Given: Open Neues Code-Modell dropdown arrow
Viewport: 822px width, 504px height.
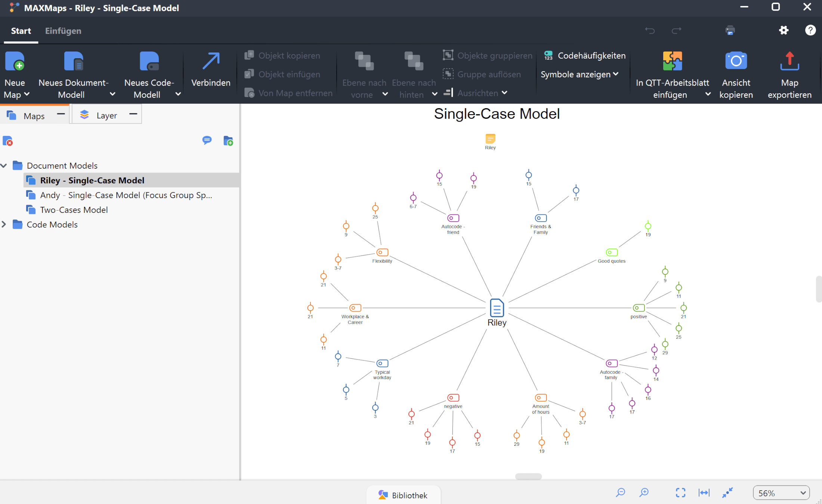Looking at the screenshot, I should (x=178, y=94).
